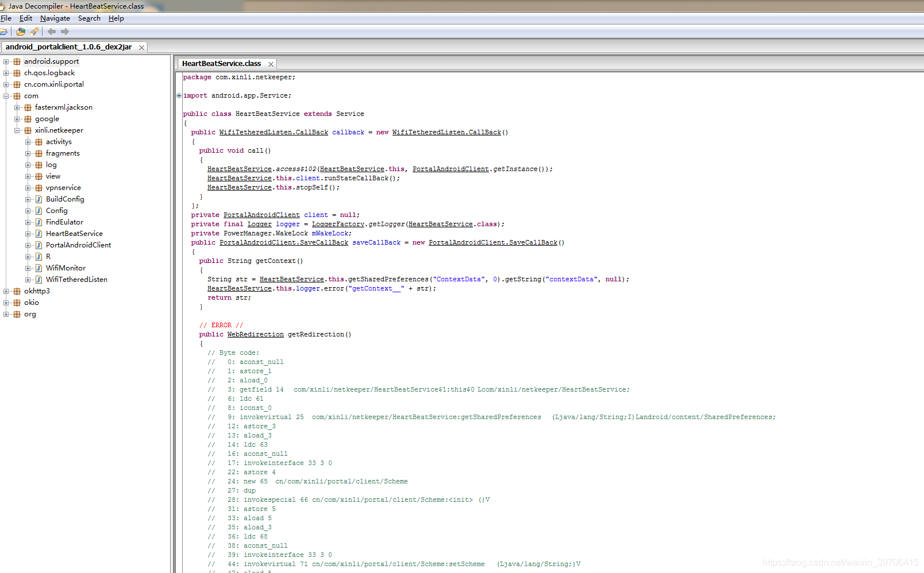Collapse the com tree node

pyautogui.click(x=6, y=96)
